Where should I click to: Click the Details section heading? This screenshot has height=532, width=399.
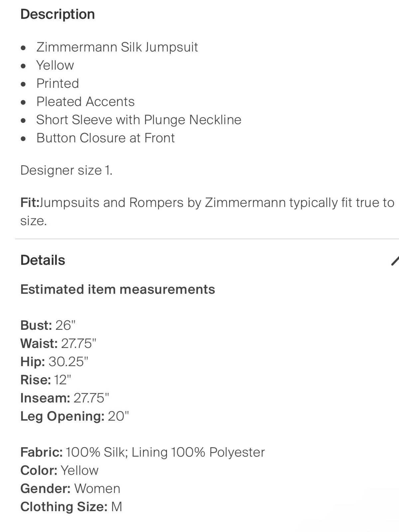pyautogui.click(x=43, y=260)
